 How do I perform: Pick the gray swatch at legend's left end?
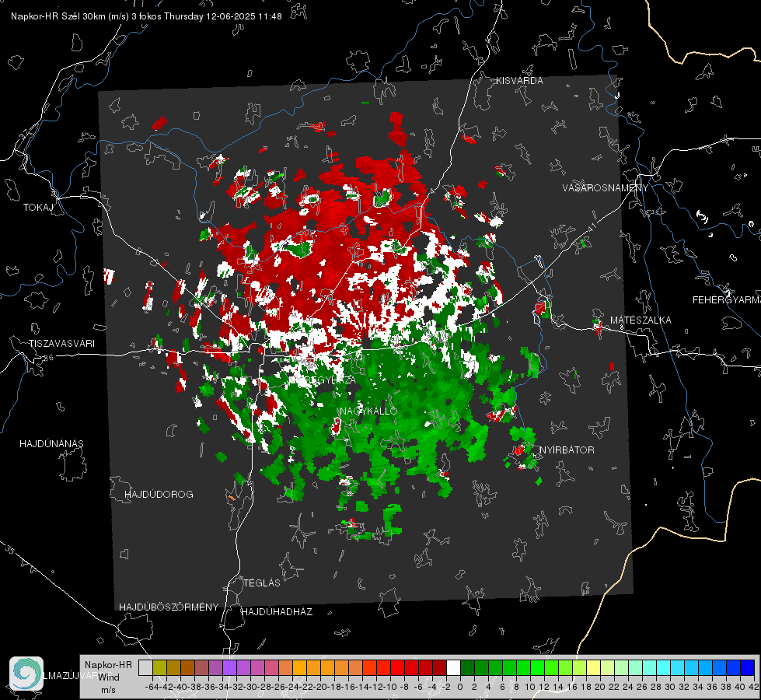click(145, 667)
